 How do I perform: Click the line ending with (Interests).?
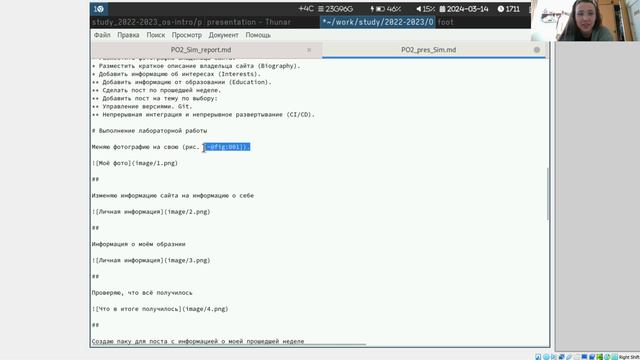(176, 74)
